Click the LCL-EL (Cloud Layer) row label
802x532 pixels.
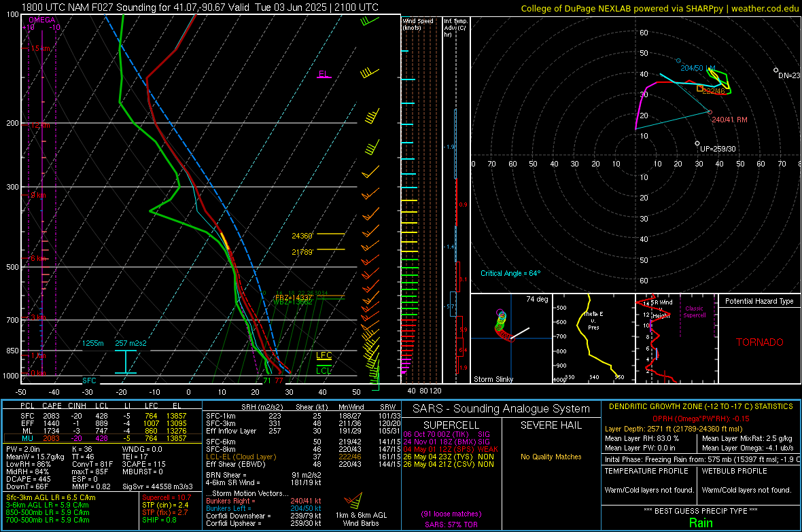241,457
